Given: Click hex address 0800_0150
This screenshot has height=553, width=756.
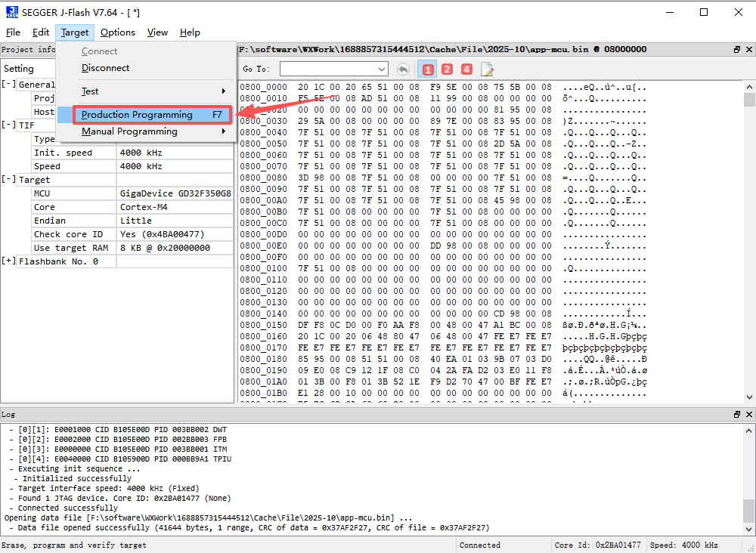Looking at the screenshot, I should click(x=263, y=325).
